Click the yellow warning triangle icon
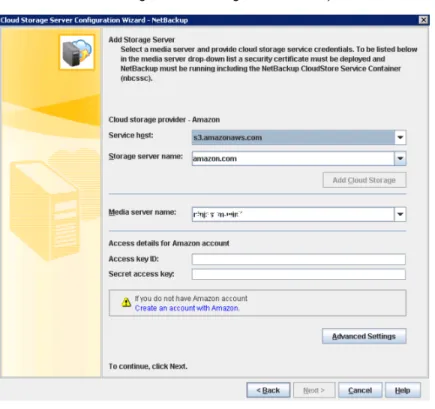 pyautogui.click(x=126, y=302)
